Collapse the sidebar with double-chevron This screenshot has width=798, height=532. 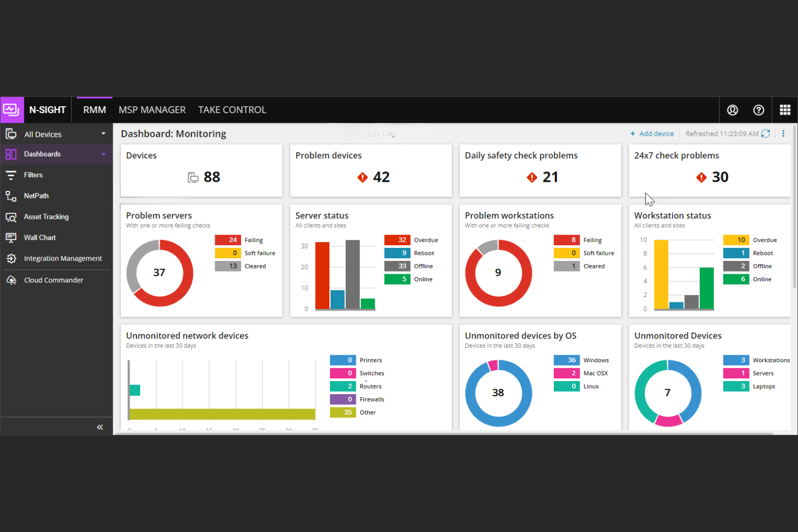(100, 427)
